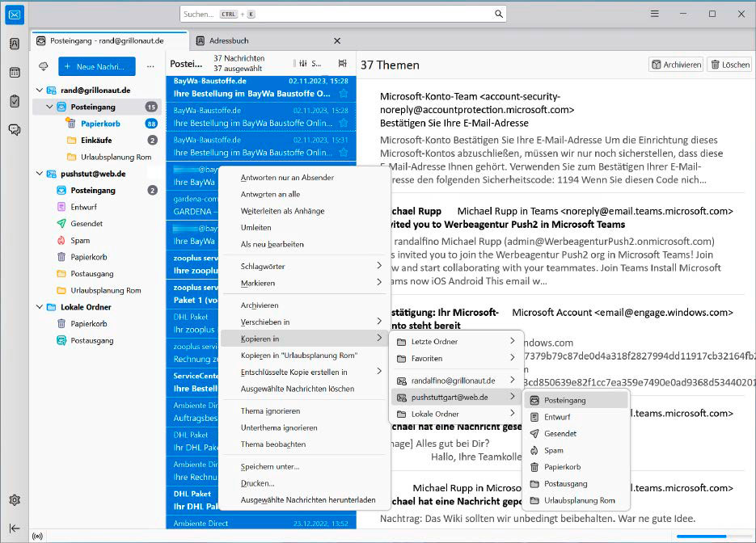The height and width of the screenshot is (543, 756).
Task: Expand Favoriten submenu
Action: tap(456, 359)
